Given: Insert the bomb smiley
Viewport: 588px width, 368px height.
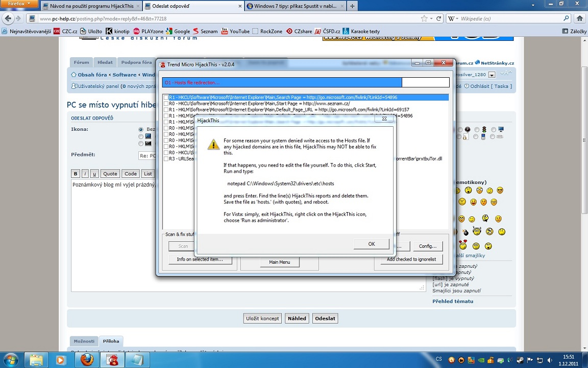Looking at the screenshot, I should (465, 232).
